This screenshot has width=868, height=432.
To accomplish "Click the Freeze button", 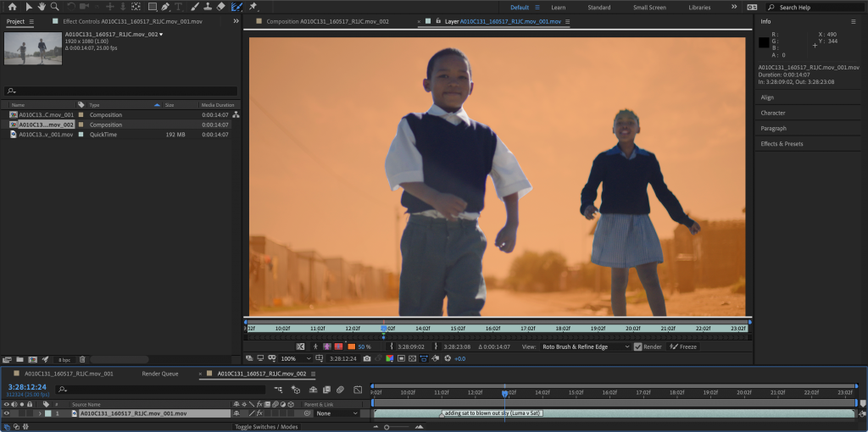I will [x=683, y=346].
